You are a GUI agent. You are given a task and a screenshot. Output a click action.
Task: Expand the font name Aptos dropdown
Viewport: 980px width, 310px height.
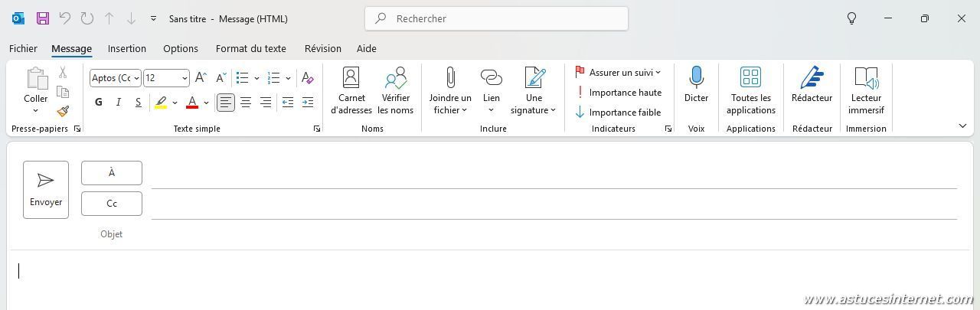click(136, 78)
